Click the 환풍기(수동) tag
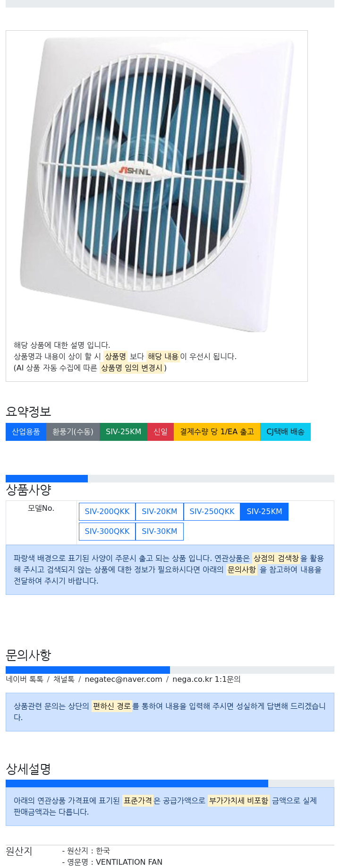340x868 pixels. 73,432
